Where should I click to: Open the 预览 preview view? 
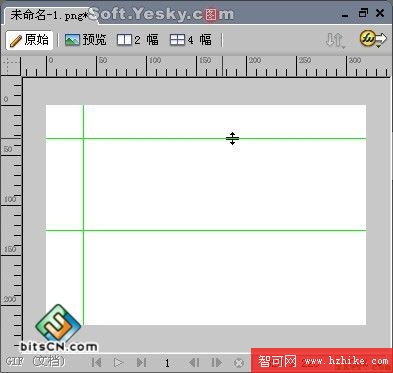(86, 40)
